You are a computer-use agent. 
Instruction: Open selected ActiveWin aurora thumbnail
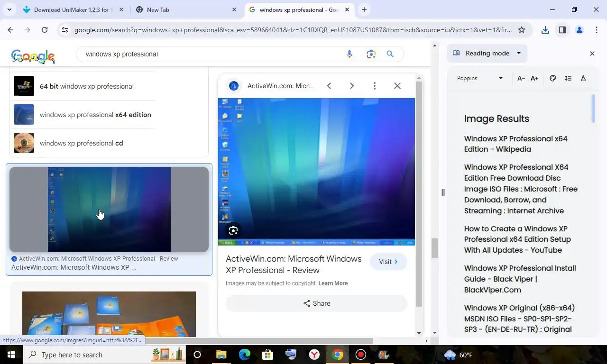[x=109, y=209]
